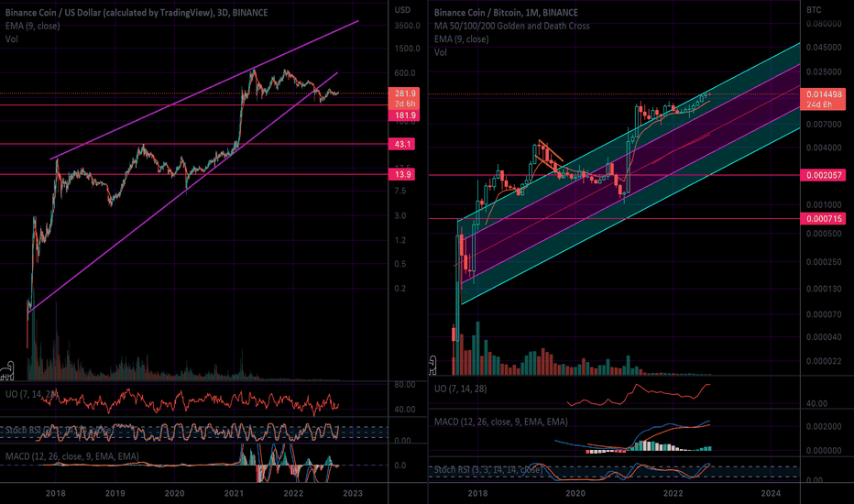This screenshot has height=504, width=854.
Task: Click the 2d 6h countdown label
Action: click(403, 104)
